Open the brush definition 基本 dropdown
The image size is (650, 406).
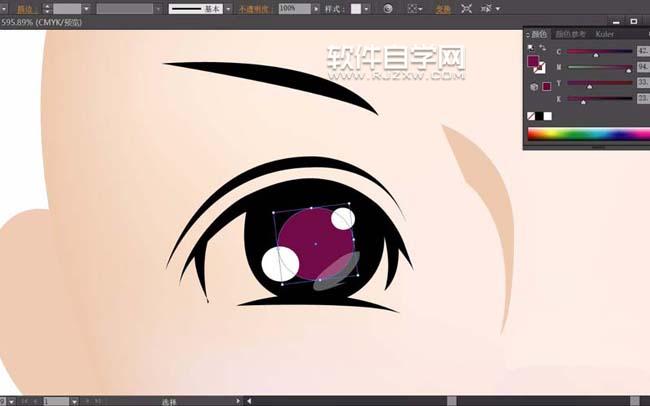tap(228, 9)
